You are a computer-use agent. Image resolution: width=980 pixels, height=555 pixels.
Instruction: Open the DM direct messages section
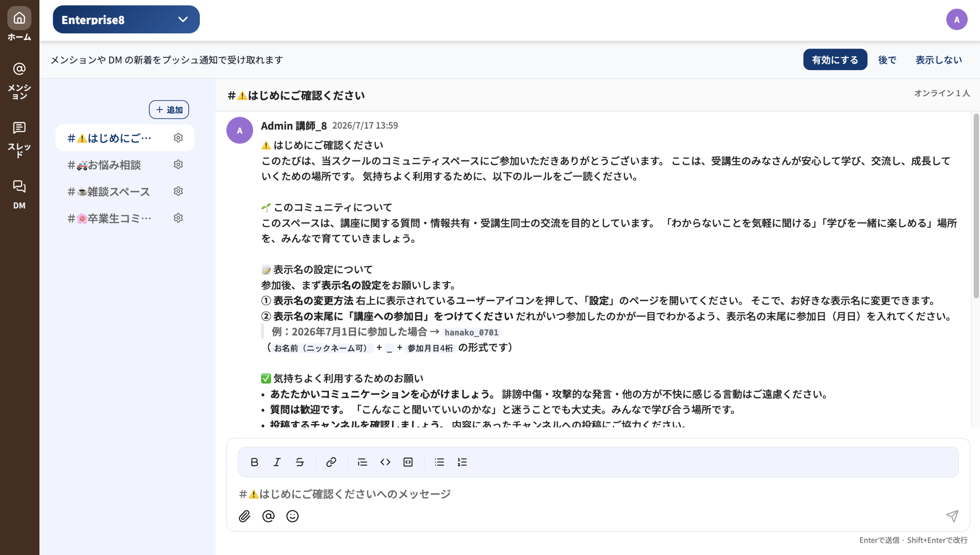(19, 195)
